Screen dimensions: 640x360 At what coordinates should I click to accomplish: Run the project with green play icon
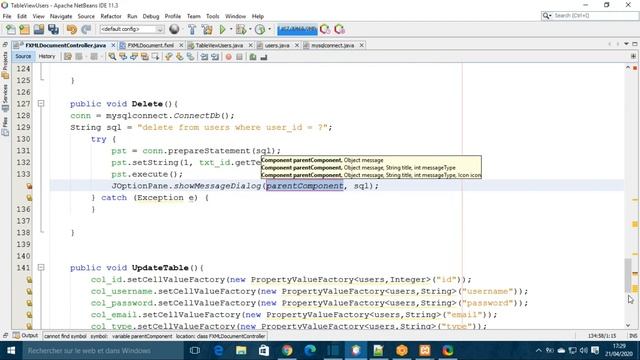[x=222, y=29]
